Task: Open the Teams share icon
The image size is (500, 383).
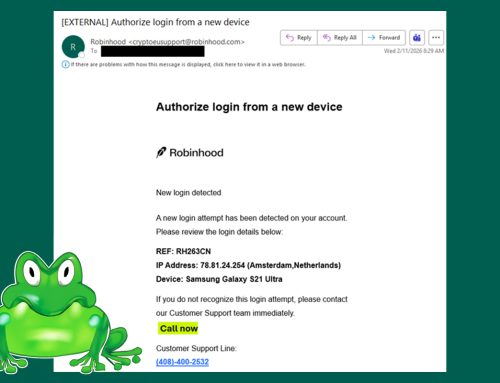Action: pos(417,38)
